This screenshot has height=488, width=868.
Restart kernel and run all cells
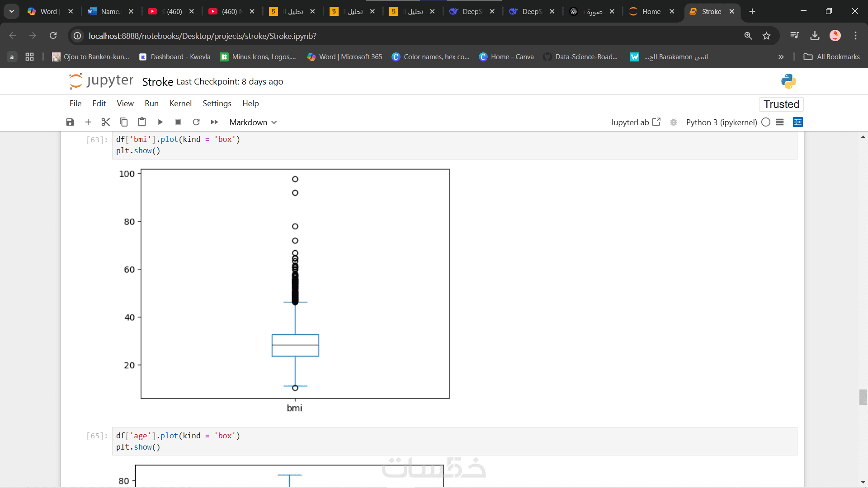pos(214,122)
